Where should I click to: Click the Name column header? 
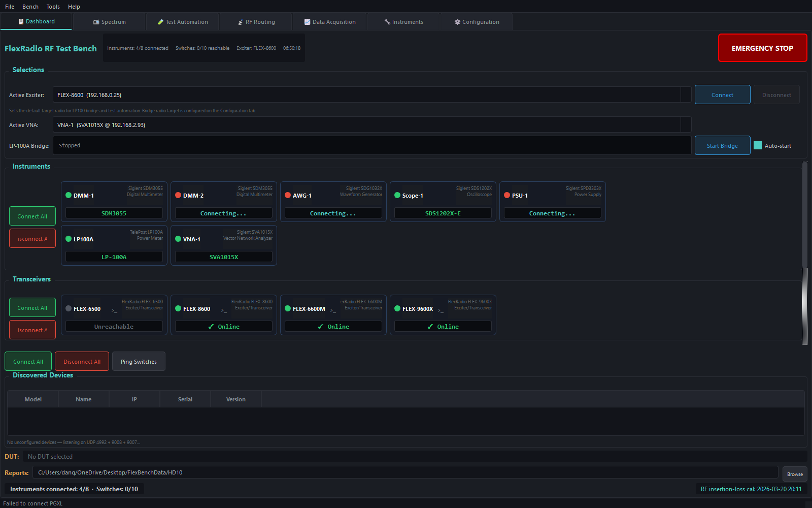point(84,399)
